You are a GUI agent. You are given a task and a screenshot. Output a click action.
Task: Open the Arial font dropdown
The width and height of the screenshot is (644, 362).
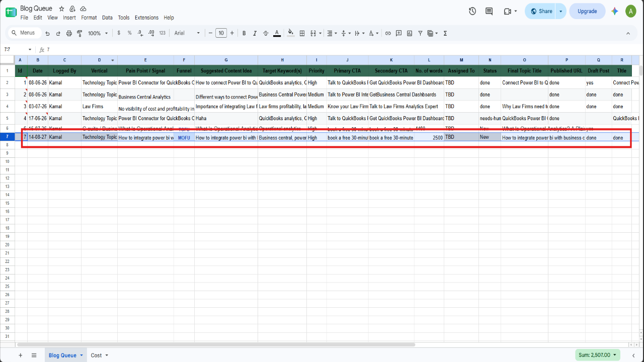coord(187,33)
